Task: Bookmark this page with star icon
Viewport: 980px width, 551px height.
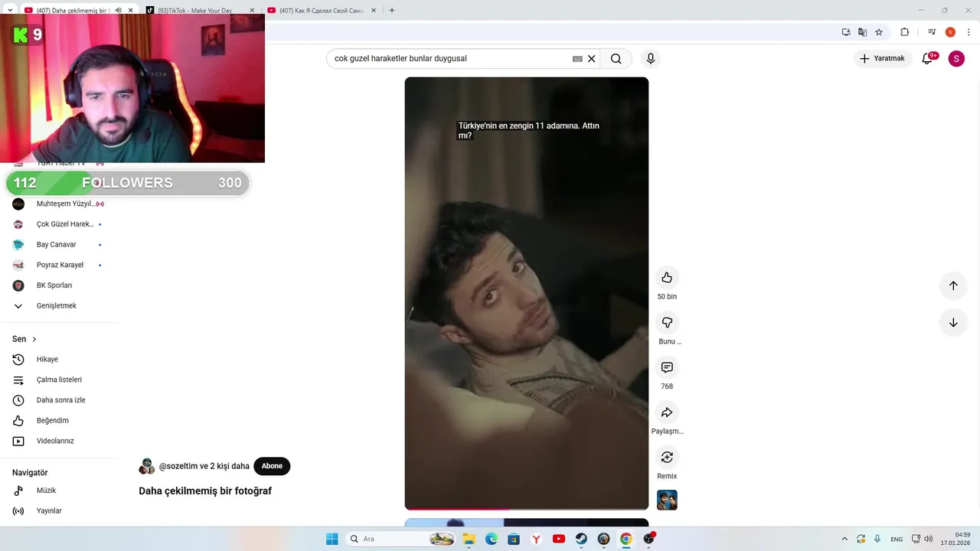Action: pos(879,32)
